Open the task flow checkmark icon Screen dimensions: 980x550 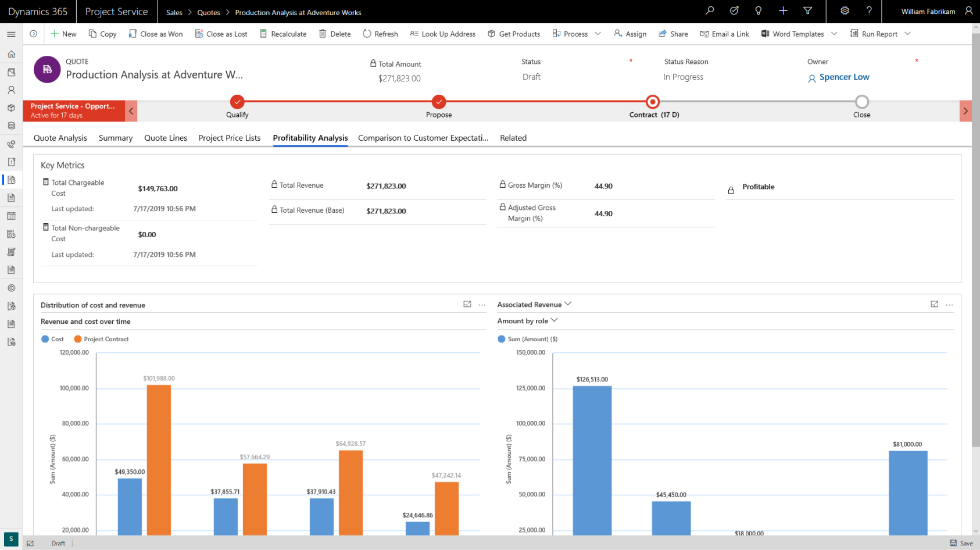click(x=734, y=10)
